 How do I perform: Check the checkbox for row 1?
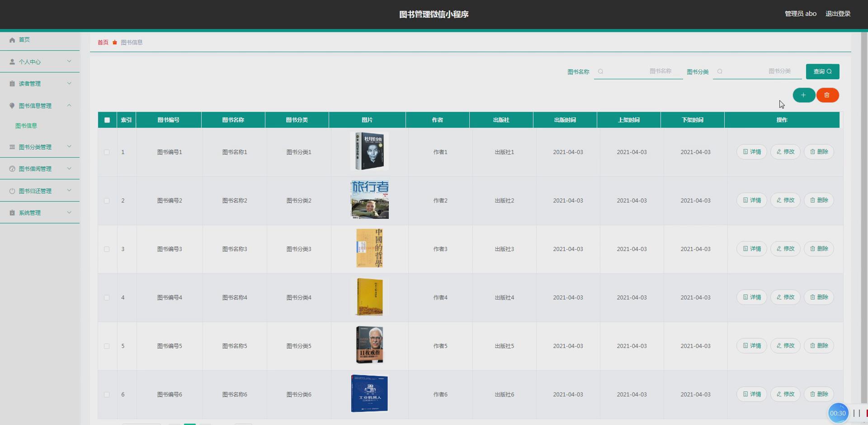[107, 152]
